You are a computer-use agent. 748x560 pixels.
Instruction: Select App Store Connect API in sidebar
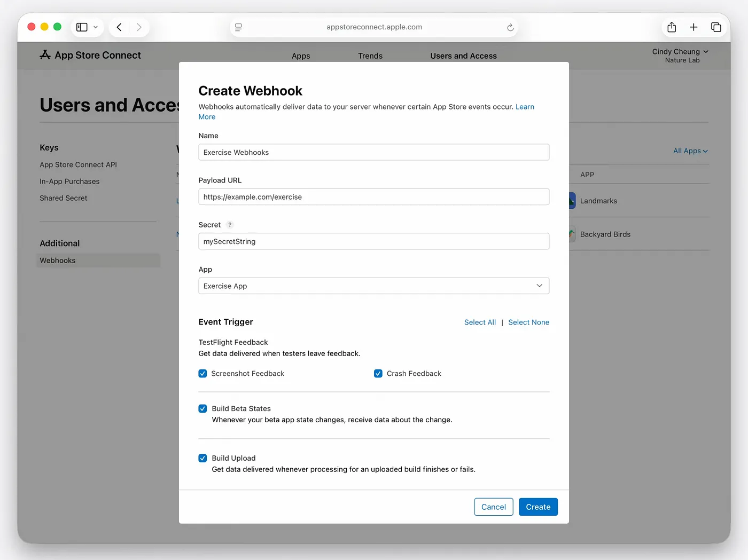[78, 165]
